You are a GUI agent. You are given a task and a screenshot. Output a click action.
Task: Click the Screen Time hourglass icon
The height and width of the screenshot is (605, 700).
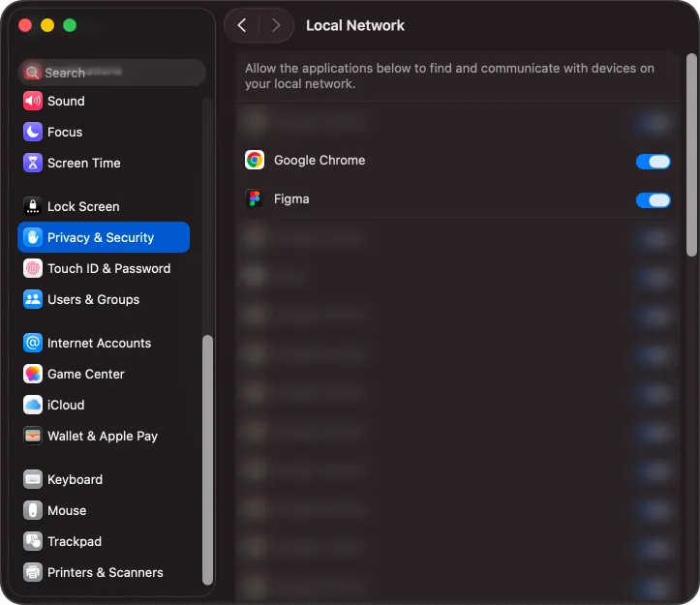(33, 163)
